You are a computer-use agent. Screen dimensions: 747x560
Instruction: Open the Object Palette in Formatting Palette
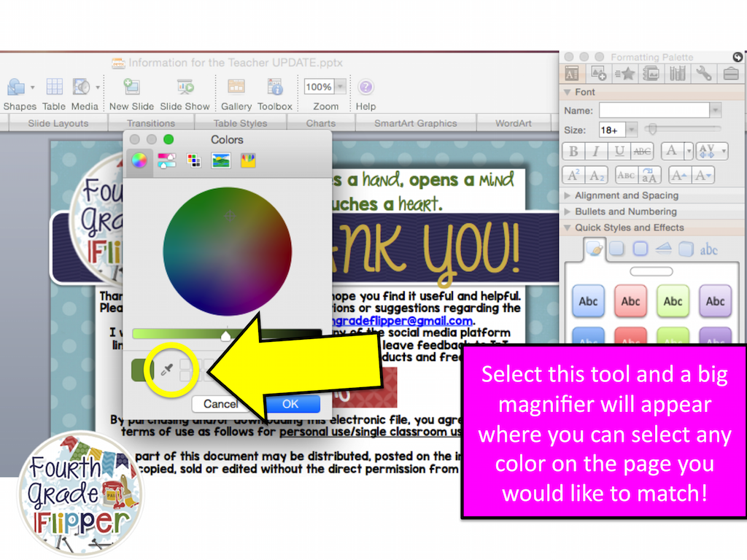coord(598,73)
